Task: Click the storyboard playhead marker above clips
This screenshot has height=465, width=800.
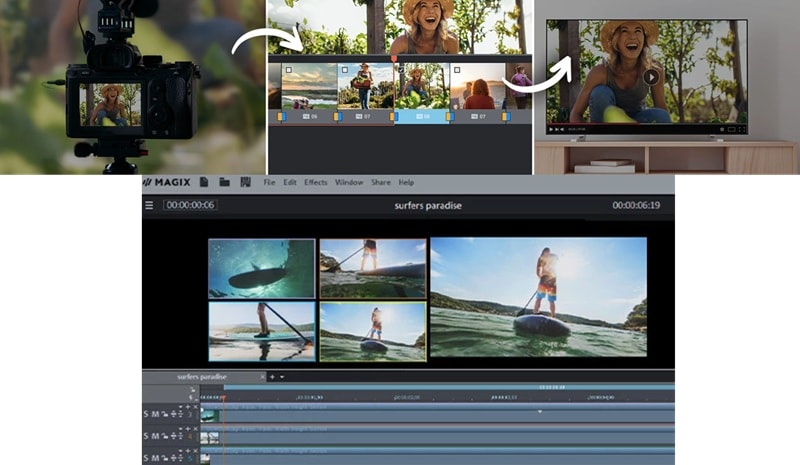Action: point(394,59)
